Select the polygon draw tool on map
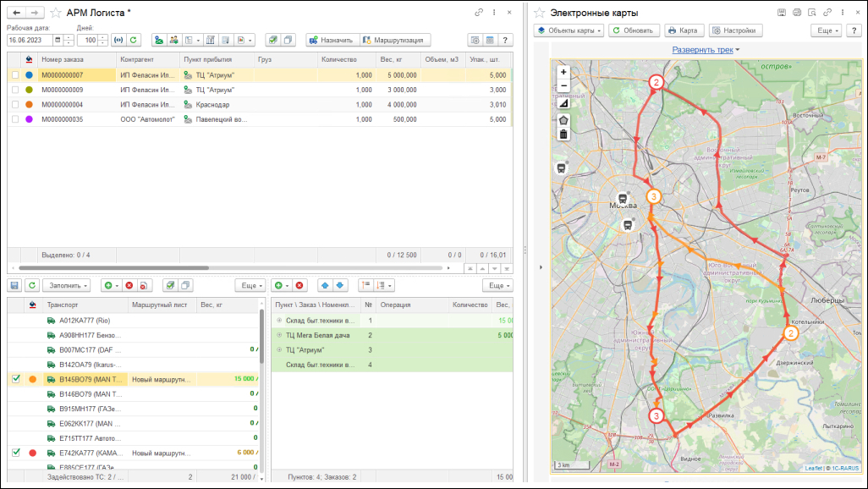 click(x=563, y=119)
